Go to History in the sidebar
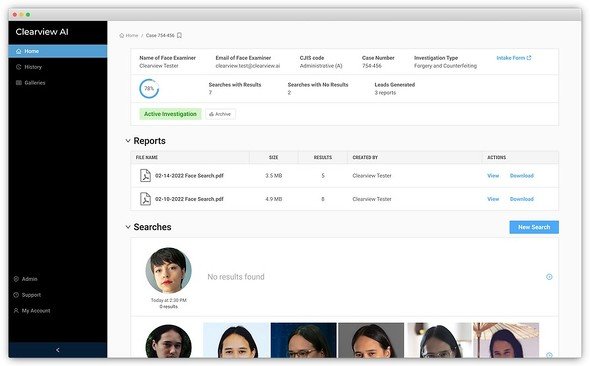Screen dimensions: 590x366 click(29, 67)
